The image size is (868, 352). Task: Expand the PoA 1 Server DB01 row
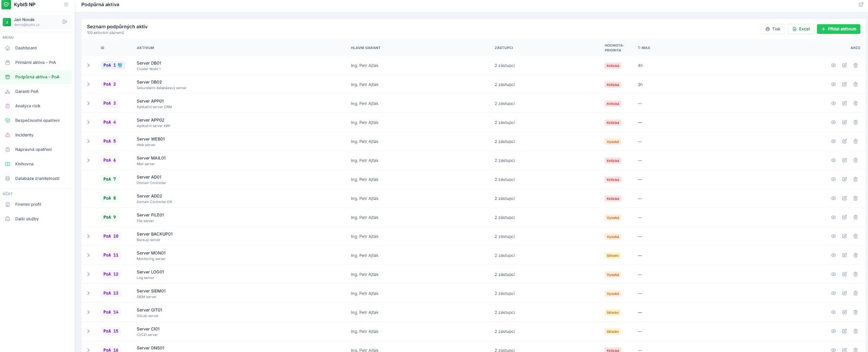pyautogui.click(x=89, y=66)
